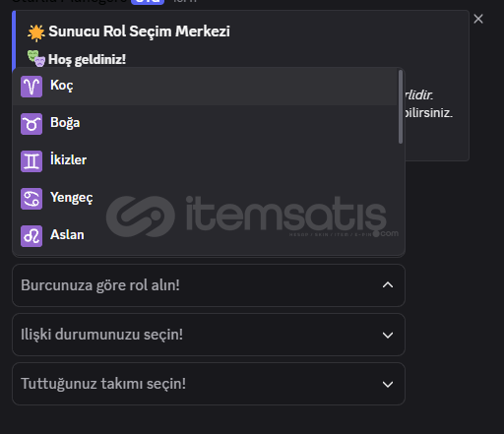Click the zodiac list scrollbar thumb
This screenshot has height=434, width=504.
point(401,106)
